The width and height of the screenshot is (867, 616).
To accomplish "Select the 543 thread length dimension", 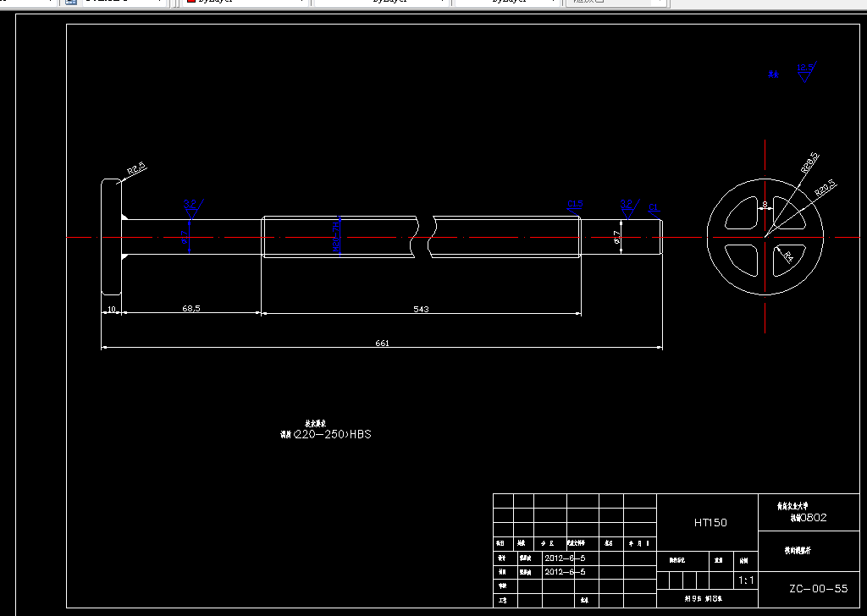I will tap(421, 309).
